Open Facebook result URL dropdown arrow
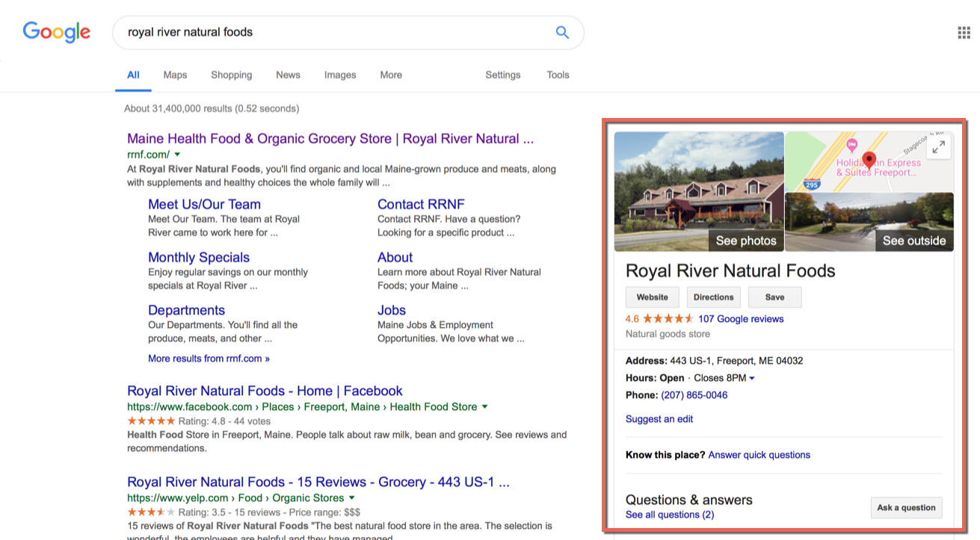The image size is (980, 540). click(485, 407)
